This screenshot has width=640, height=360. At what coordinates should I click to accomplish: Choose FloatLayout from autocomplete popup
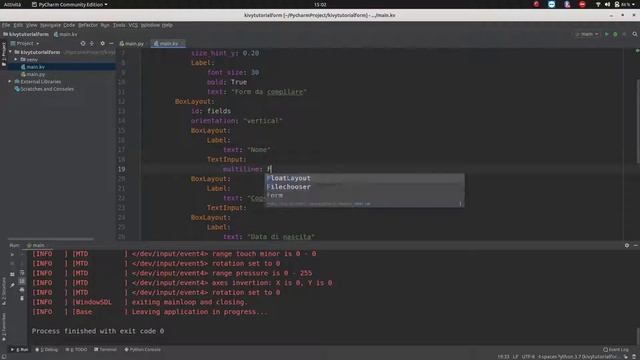364,178
